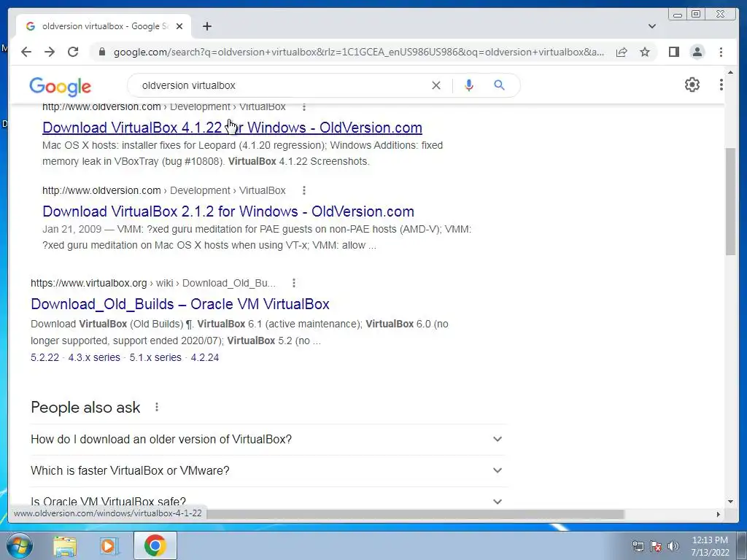The height and width of the screenshot is (560, 747).
Task: Click the Chrome address bar URL
Action: pyautogui.click(x=359, y=52)
